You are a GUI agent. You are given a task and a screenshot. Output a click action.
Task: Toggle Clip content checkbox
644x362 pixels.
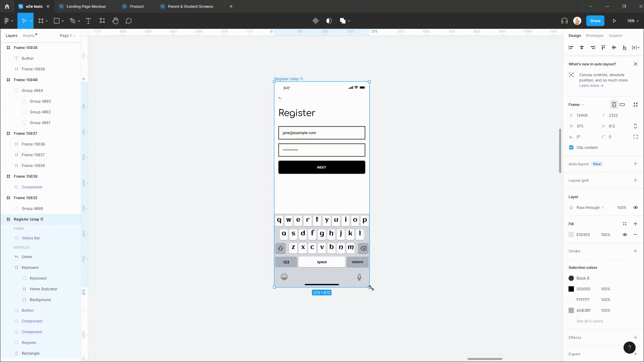[x=571, y=147]
